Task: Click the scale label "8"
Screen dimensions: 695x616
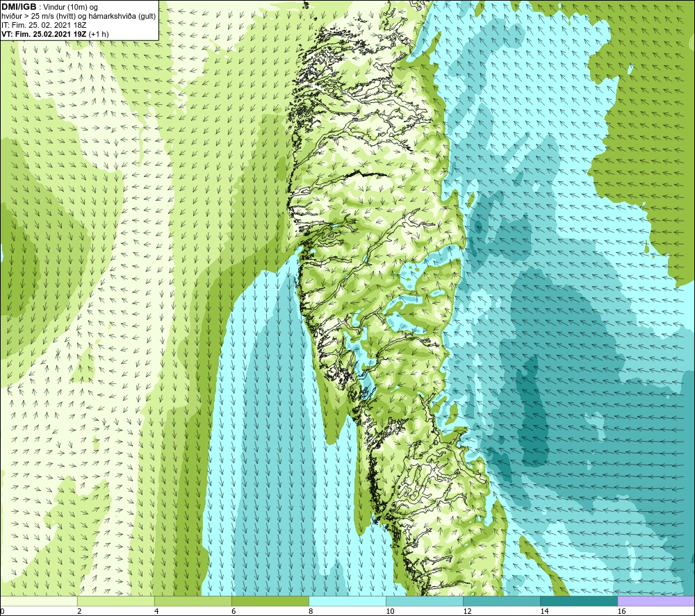Action: point(311,612)
